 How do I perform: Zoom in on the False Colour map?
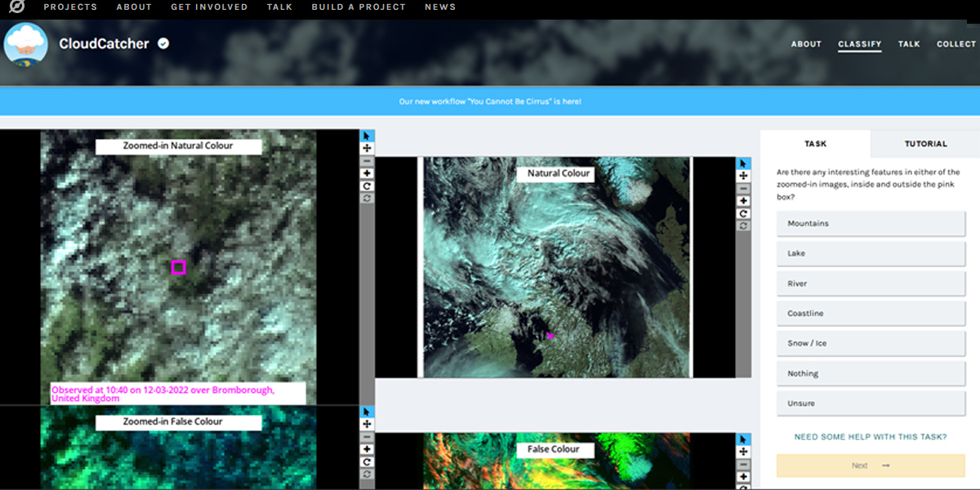pos(743,477)
